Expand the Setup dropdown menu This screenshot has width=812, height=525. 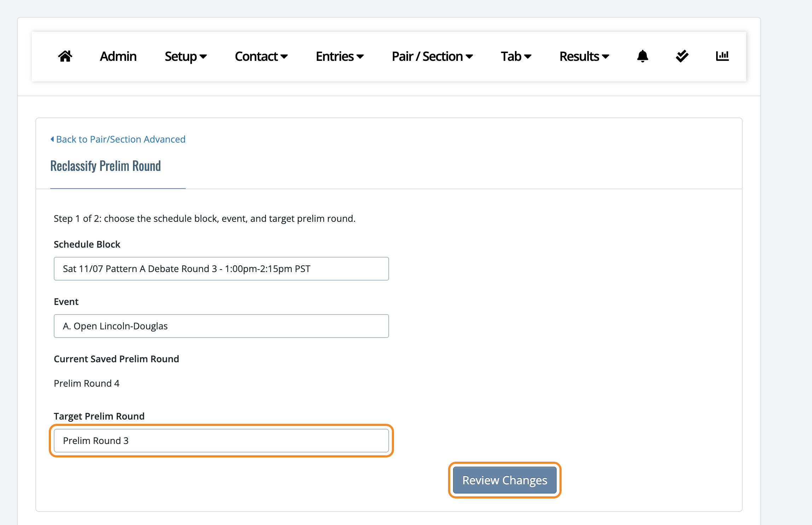[x=186, y=57]
